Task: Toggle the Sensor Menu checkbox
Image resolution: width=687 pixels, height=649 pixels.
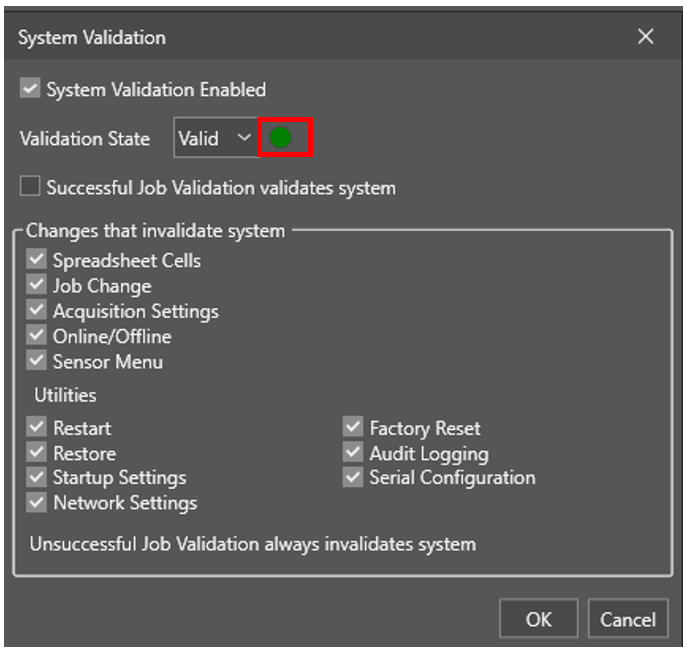Action: tap(37, 361)
